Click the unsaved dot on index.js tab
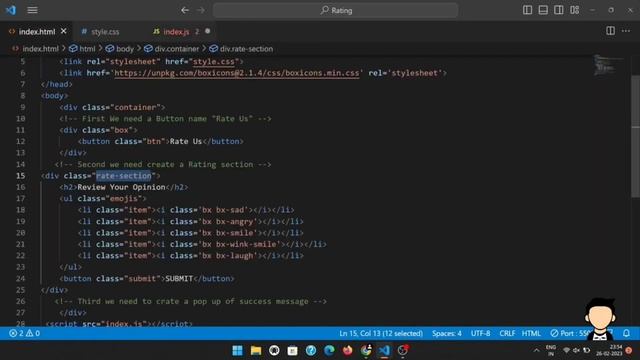This screenshot has width=640, height=360. [x=207, y=31]
